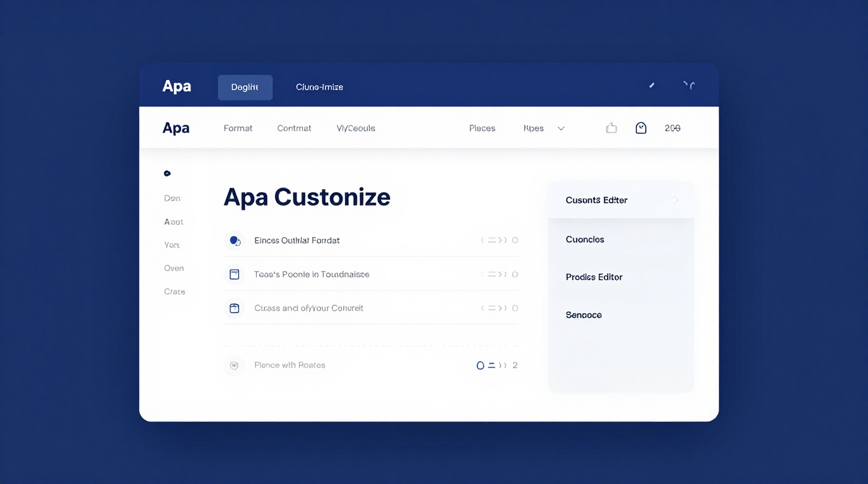Expand the Cusonts Editor panel header
868x484 pixels.
tap(595, 200)
